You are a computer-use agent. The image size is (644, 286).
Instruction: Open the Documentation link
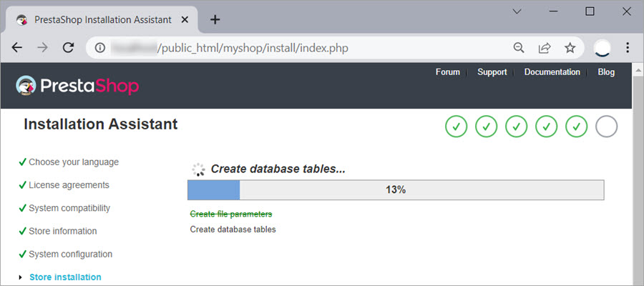552,72
